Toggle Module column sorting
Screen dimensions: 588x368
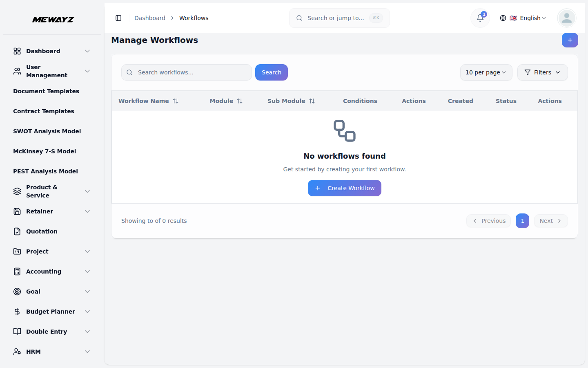click(x=240, y=101)
